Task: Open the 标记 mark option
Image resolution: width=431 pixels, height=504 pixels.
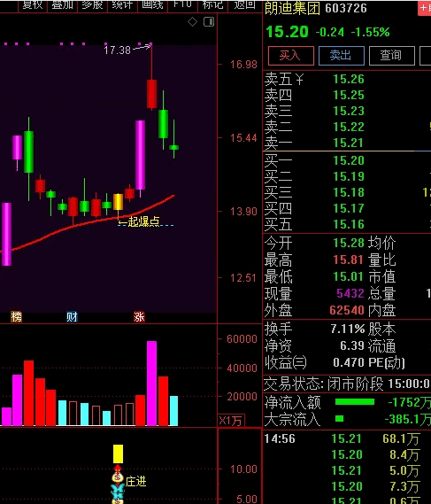Action: [212, 4]
